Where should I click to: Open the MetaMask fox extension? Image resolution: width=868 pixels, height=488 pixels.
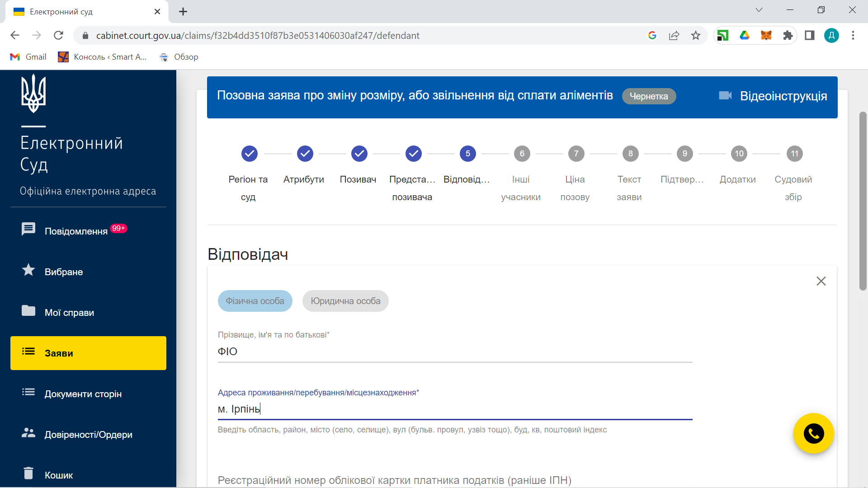tap(766, 35)
